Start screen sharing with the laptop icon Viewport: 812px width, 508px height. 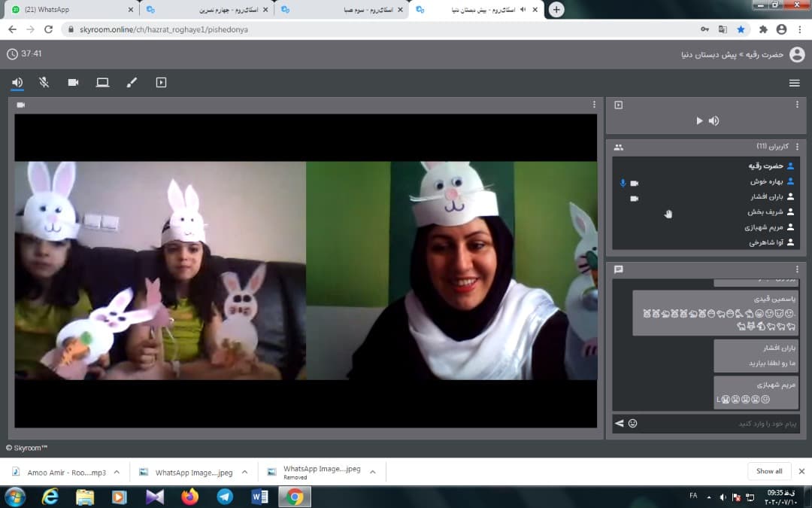pyautogui.click(x=102, y=83)
